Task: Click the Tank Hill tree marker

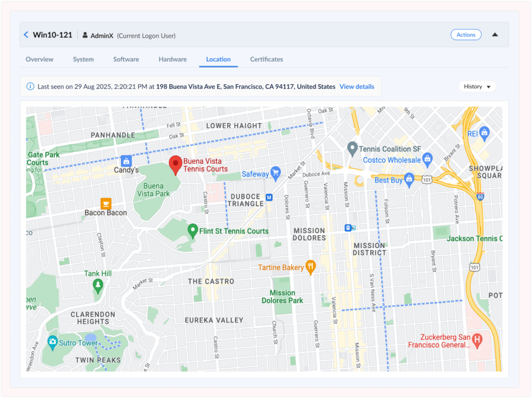Action: 98,286
